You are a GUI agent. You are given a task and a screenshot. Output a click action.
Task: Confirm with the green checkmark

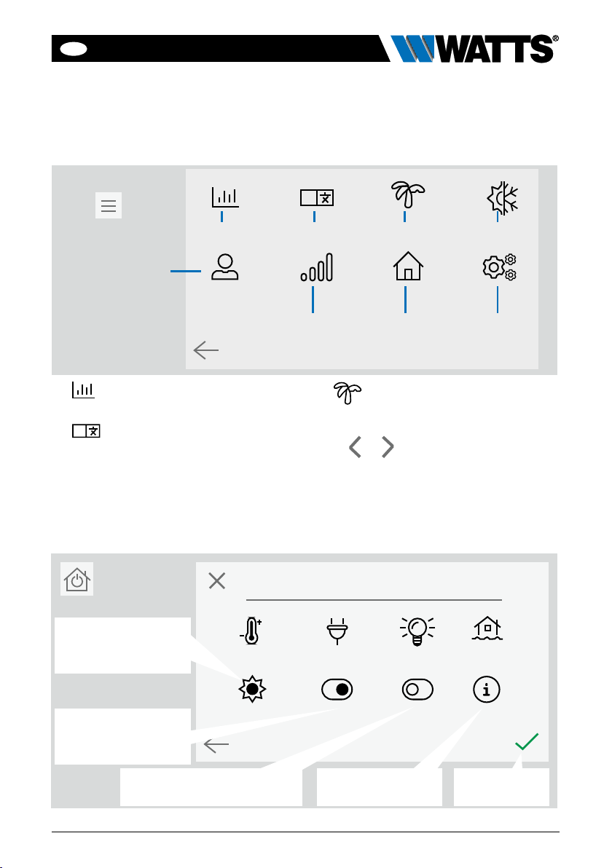click(x=527, y=741)
